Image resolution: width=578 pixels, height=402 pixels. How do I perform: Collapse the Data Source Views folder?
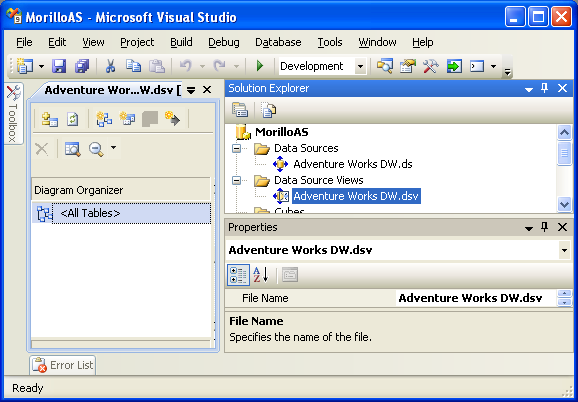pyautogui.click(x=236, y=180)
